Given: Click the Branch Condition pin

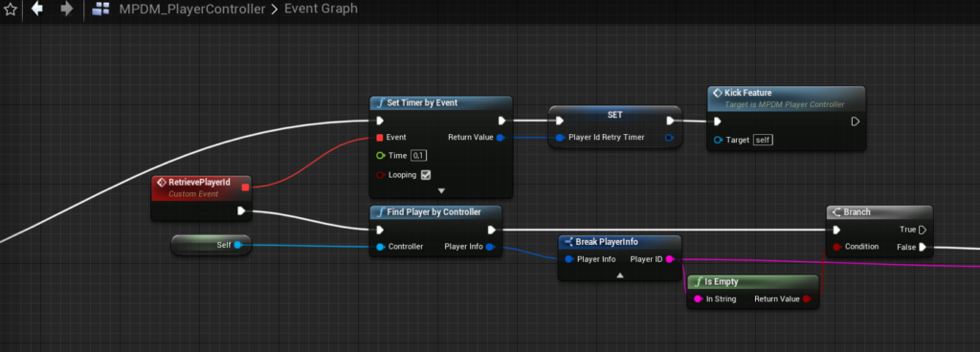Looking at the screenshot, I should coord(836,247).
